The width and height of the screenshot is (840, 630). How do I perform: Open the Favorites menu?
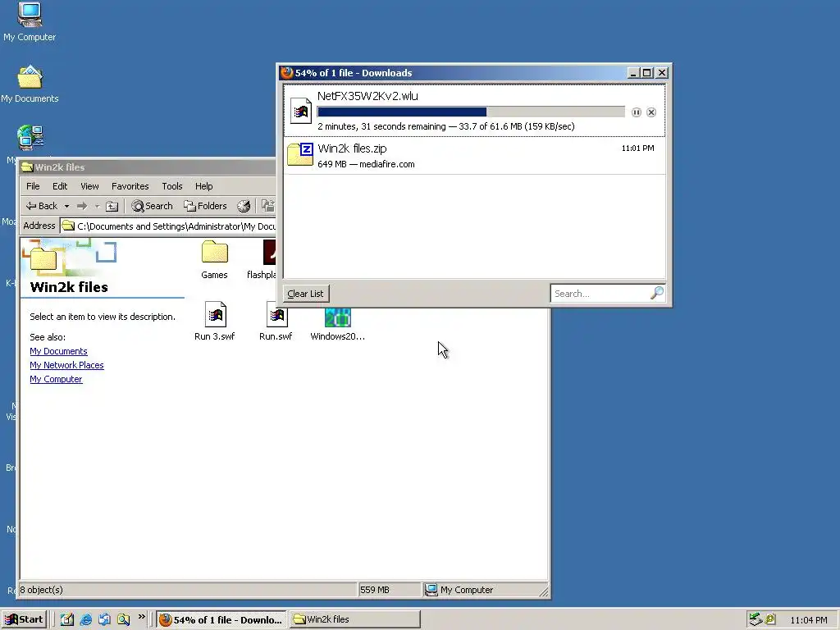click(x=130, y=186)
